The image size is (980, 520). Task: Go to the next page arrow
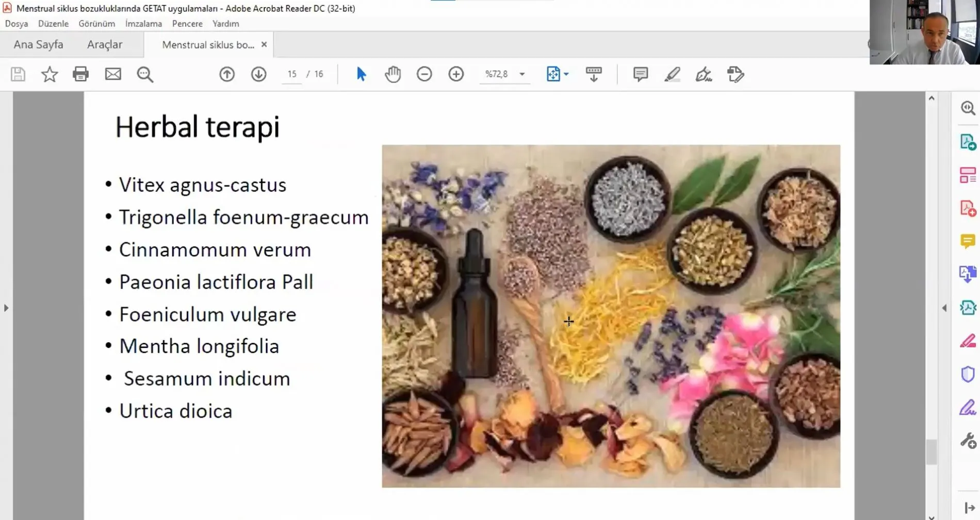[x=258, y=74]
